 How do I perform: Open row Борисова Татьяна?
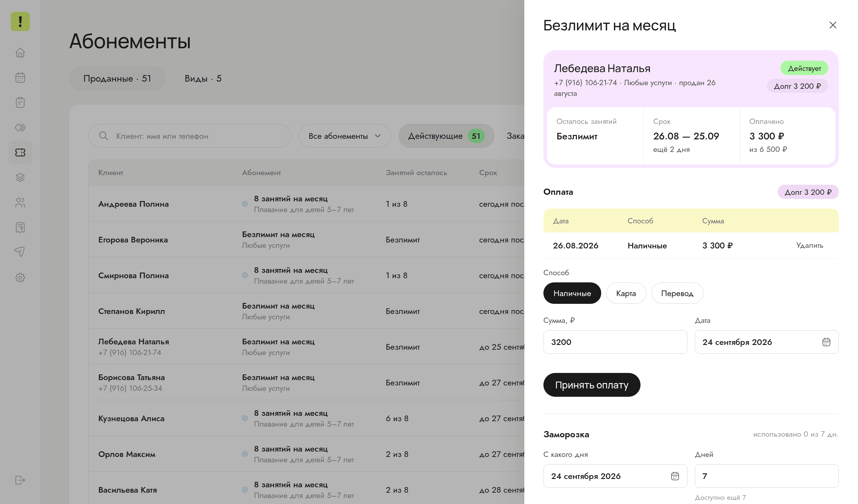tap(307, 382)
